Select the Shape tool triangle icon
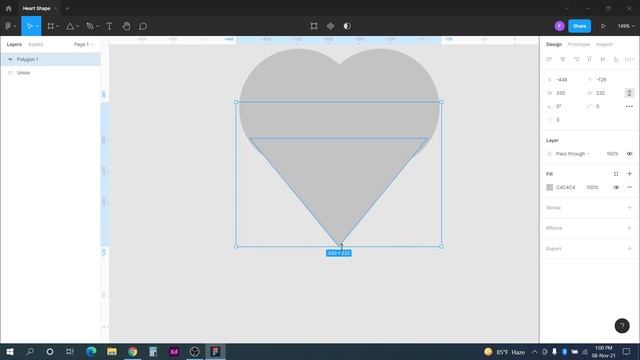 [70, 26]
